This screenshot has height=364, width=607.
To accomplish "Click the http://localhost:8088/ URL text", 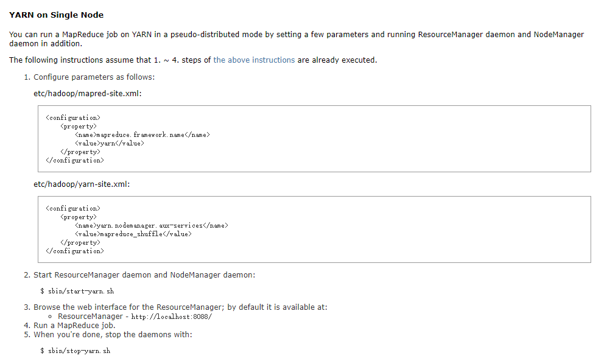I will point(171,317).
